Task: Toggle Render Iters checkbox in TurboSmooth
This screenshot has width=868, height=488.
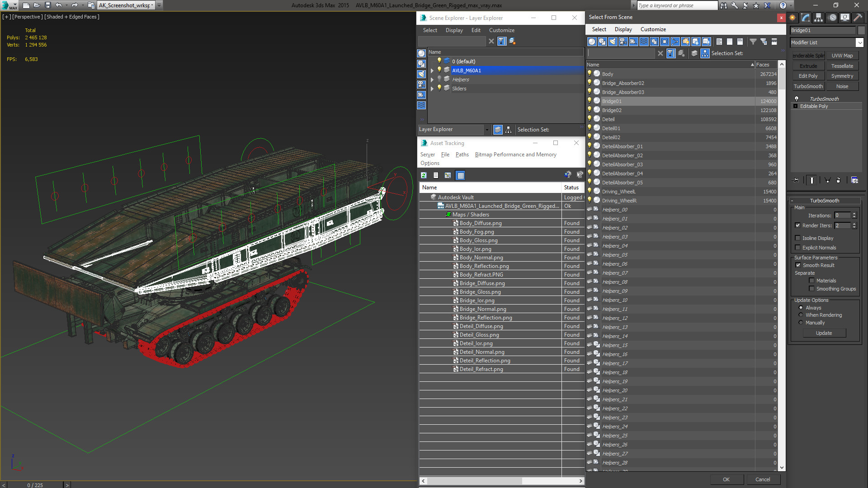Action: pyautogui.click(x=797, y=225)
